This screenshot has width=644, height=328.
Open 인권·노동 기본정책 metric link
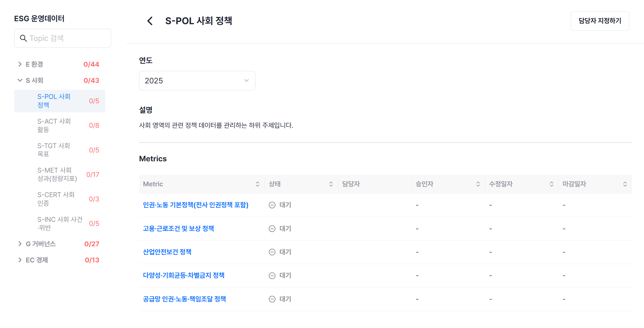click(x=196, y=205)
